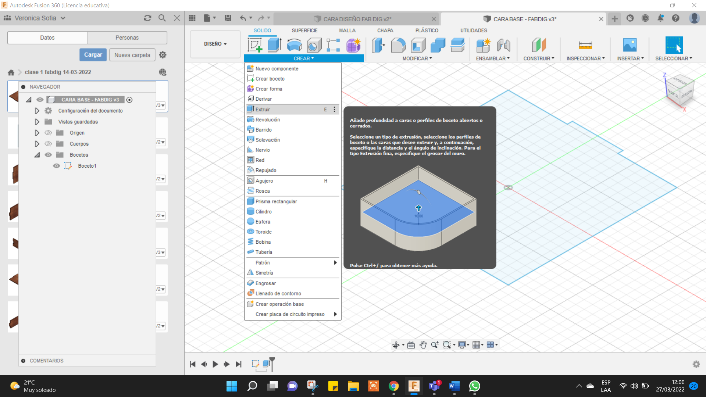This screenshot has width=706, height=397.
Task: Jump to timeline start
Action: (x=193, y=364)
